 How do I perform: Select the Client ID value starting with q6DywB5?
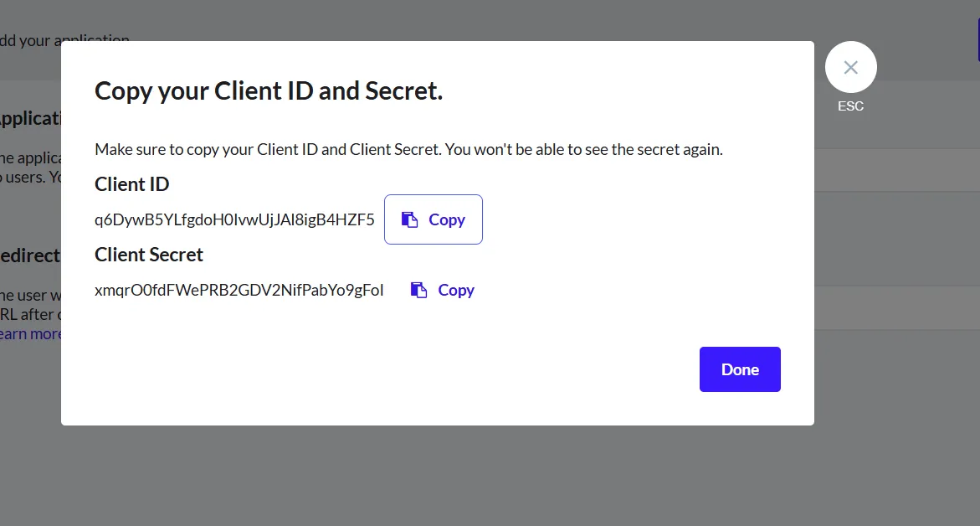click(x=234, y=219)
